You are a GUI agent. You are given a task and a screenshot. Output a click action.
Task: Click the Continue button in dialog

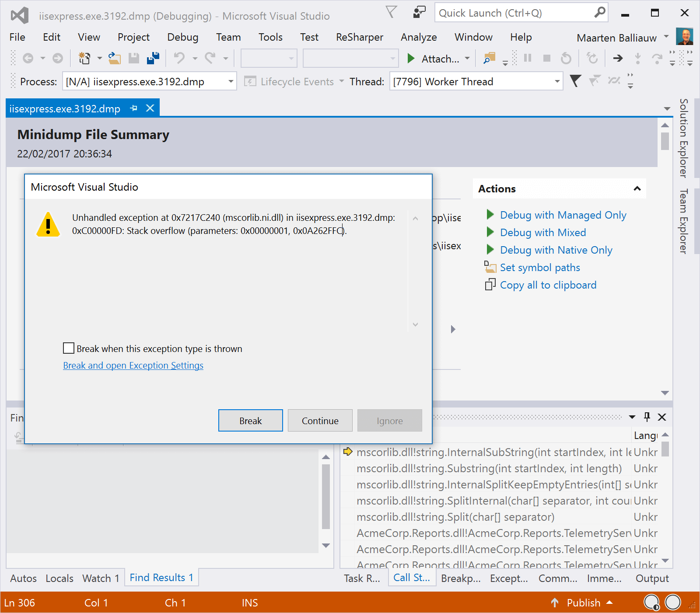tap(320, 420)
